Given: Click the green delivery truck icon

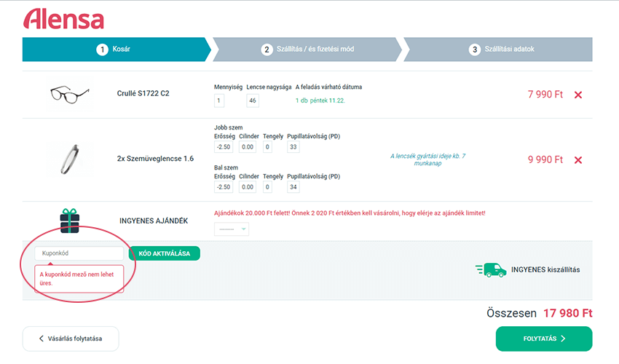Looking at the screenshot, I should 491,269.
